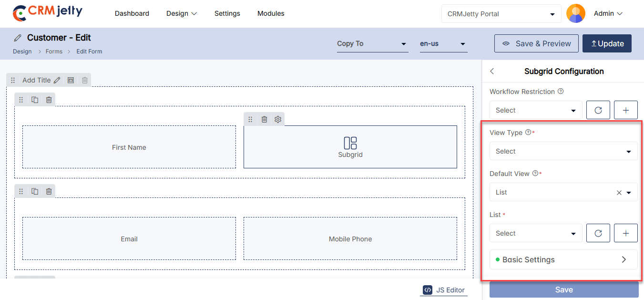This screenshot has height=300, width=644.
Task: Open Subgrid settings gear icon
Action: [x=278, y=119]
